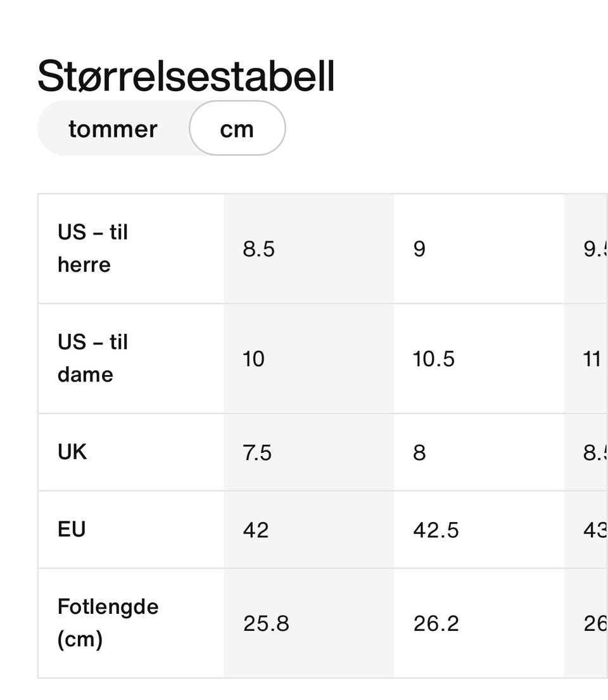Click the EU row header

pos(72,530)
